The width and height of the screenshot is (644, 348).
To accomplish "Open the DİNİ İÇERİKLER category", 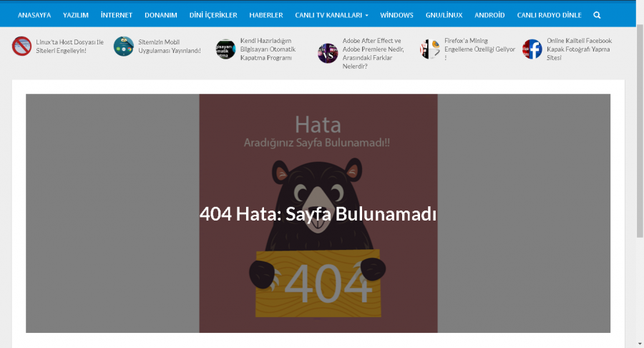I will point(213,15).
